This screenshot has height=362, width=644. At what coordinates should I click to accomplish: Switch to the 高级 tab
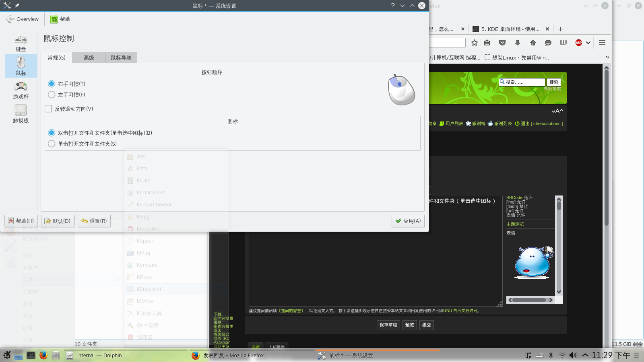click(89, 58)
